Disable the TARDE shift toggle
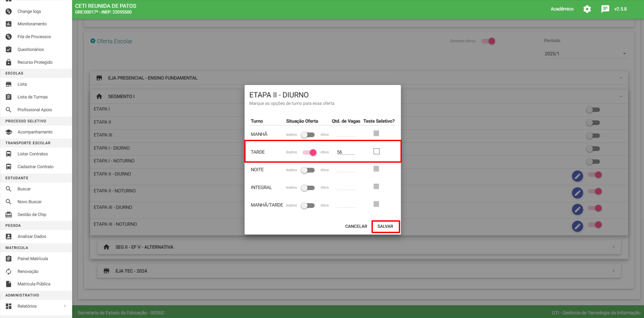The width and height of the screenshot is (644, 318). (x=309, y=152)
